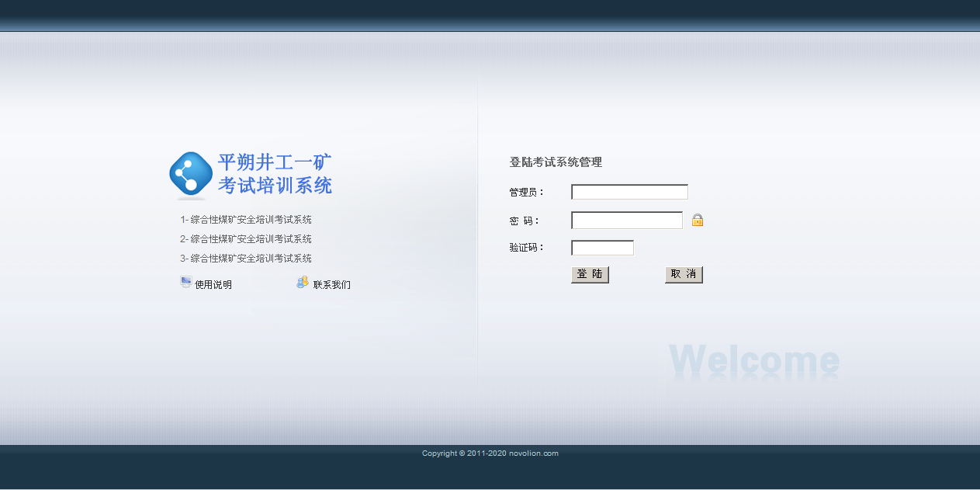Click the padlock icon beside password field
Screen dimensions: 980x490
[x=698, y=220]
